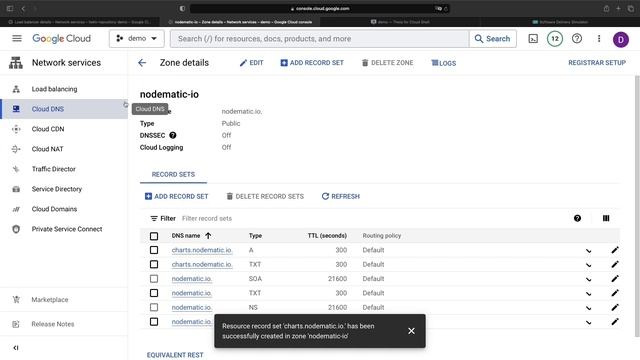Click the page vertical scrollbar
The image size is (640, 360).
[x=637, y=206]
